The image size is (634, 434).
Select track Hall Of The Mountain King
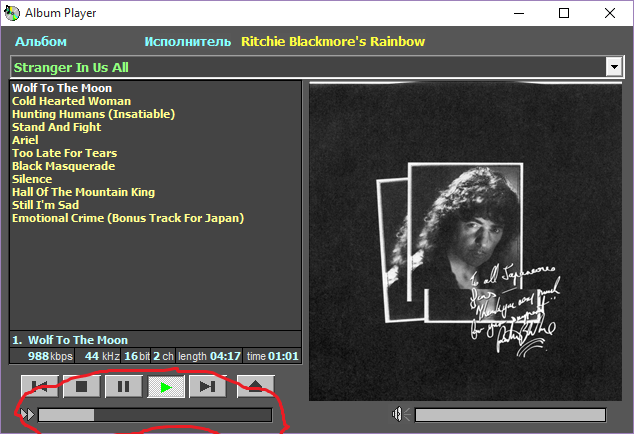[x=83, y=192]
